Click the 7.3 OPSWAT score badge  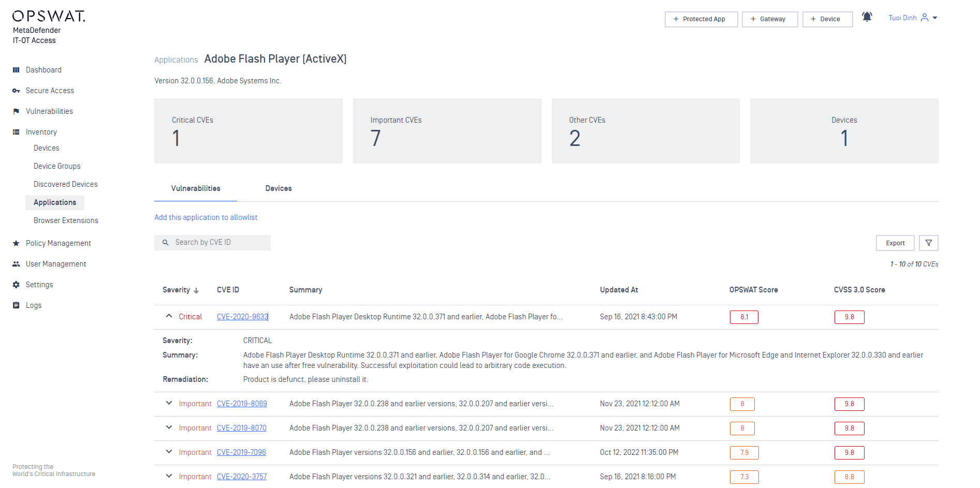744,477
